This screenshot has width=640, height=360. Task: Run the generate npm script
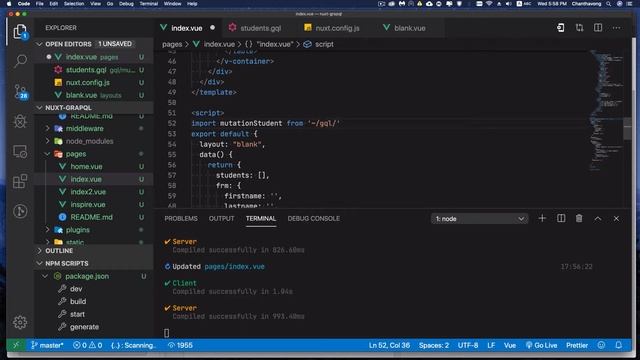(x=84, y=327)
